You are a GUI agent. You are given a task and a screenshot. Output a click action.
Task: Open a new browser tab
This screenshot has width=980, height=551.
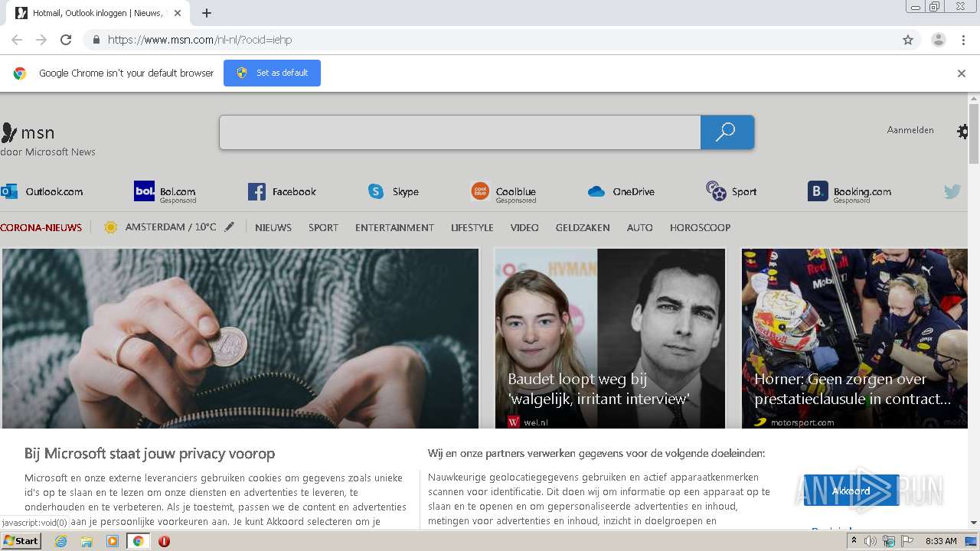pos(207,13)
